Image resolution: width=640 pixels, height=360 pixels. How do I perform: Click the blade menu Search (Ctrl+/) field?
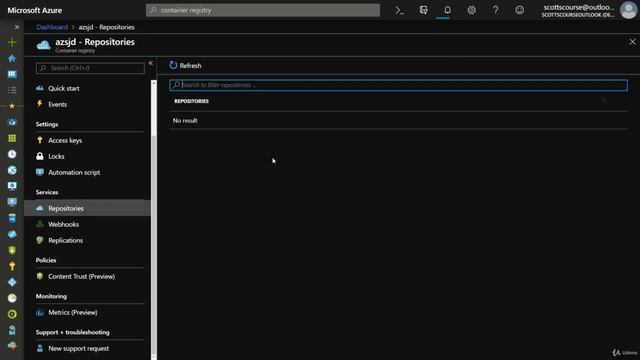click(x=90, y=68)
